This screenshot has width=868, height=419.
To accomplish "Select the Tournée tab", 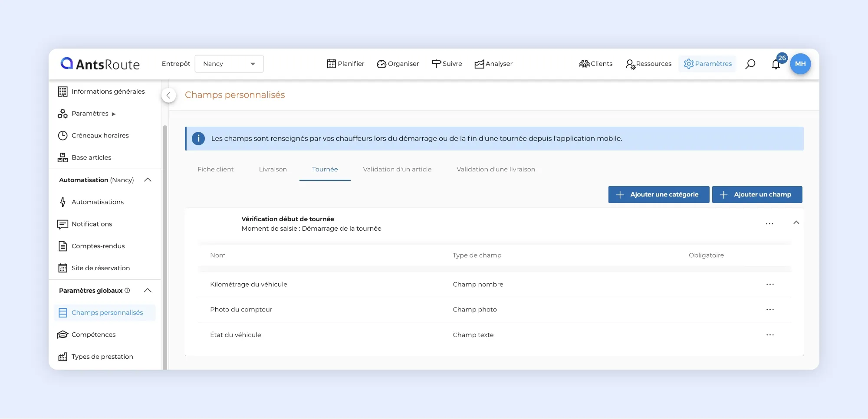I will (x=325, y=170).
